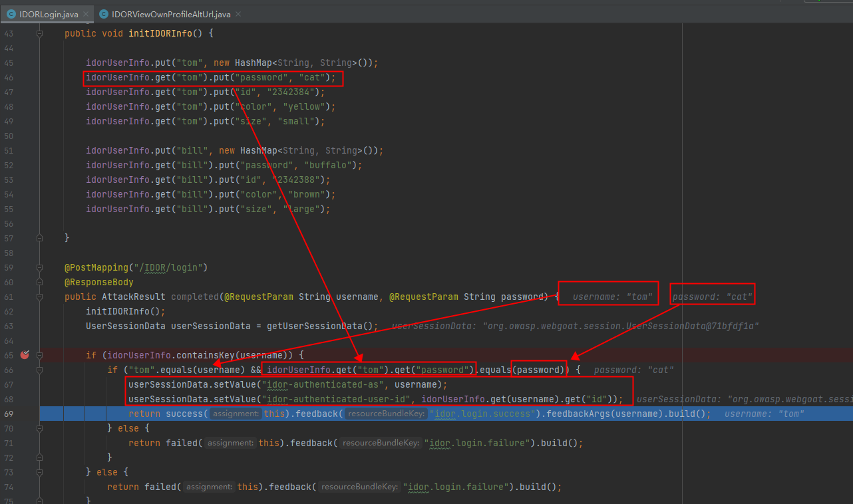
Task: Click the success call on line 69
Action: coord(184,414)
